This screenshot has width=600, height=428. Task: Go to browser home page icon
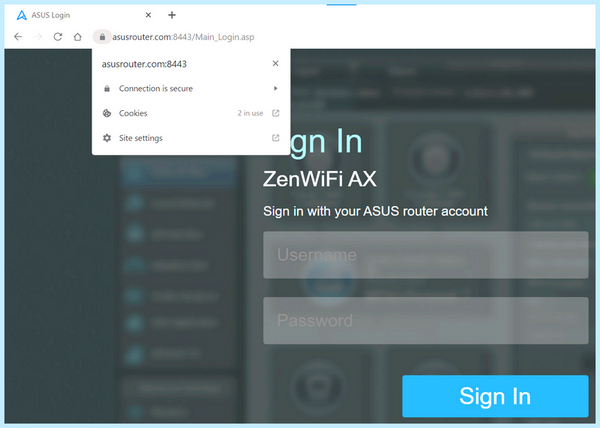coord(78,37)
